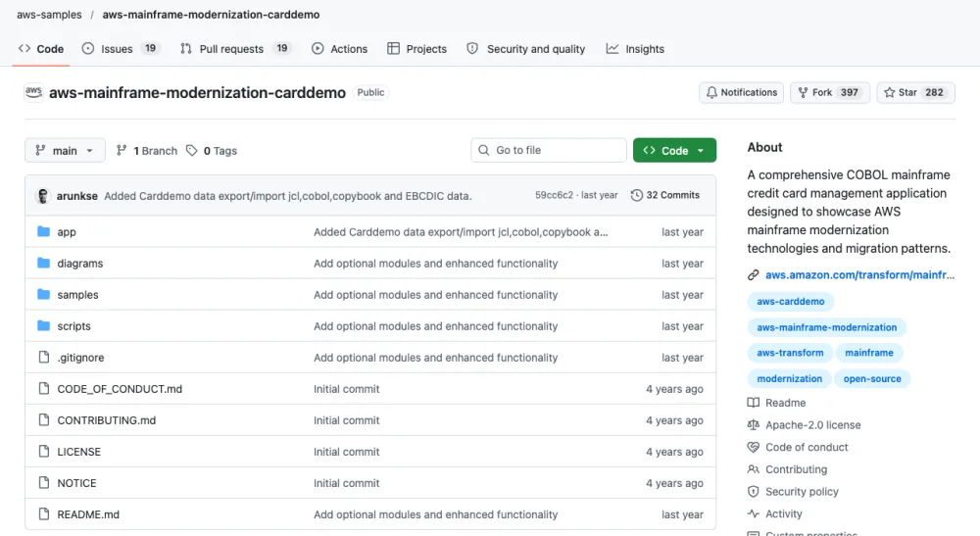Click the scripts folder icon
Image resolution: width=980 pixels, height=536 pixels.
(x=44, y=325)
